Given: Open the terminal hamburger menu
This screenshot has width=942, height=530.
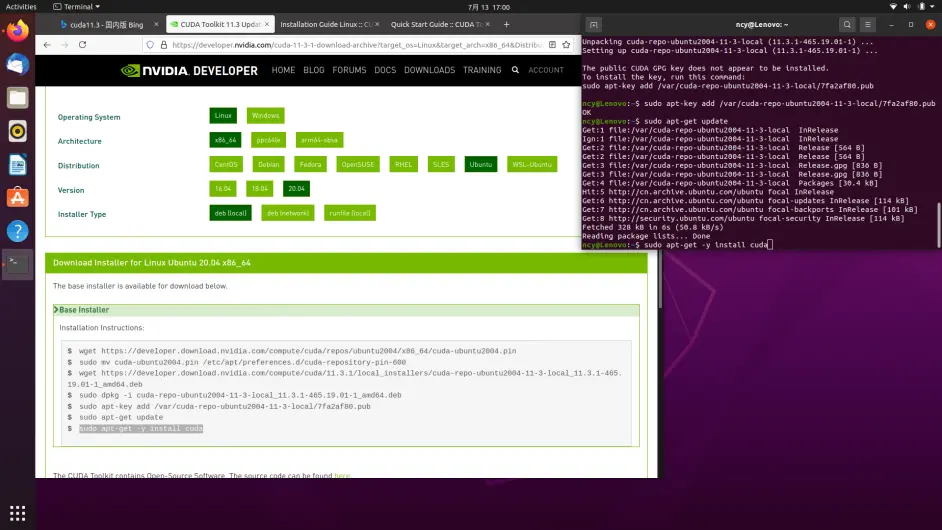Looking at the screenshot, I should (868, 25).
